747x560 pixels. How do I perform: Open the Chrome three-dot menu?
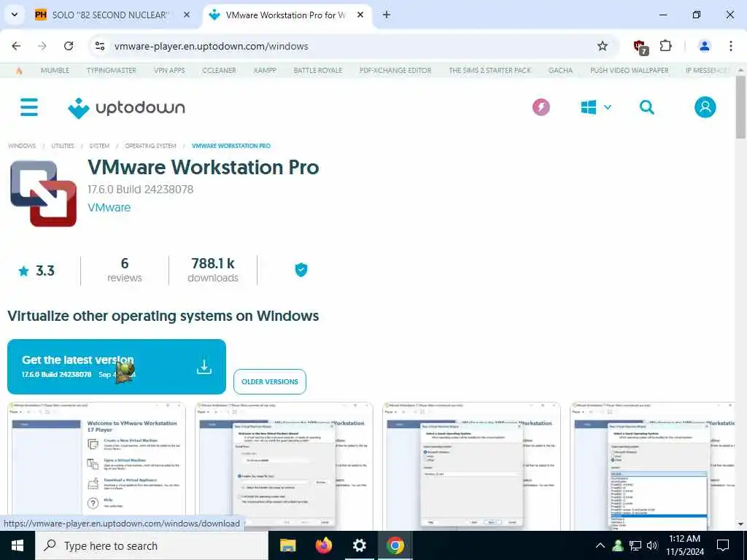tap(731, 46)
